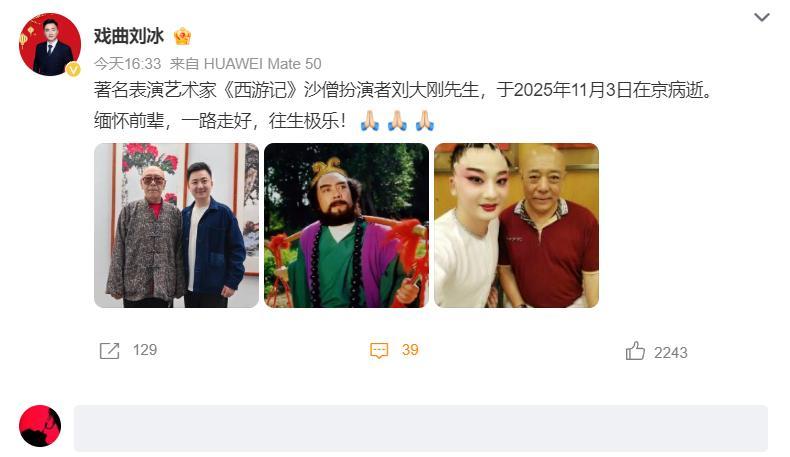
Task: Click the comment count 39
Action: (410, 350)
